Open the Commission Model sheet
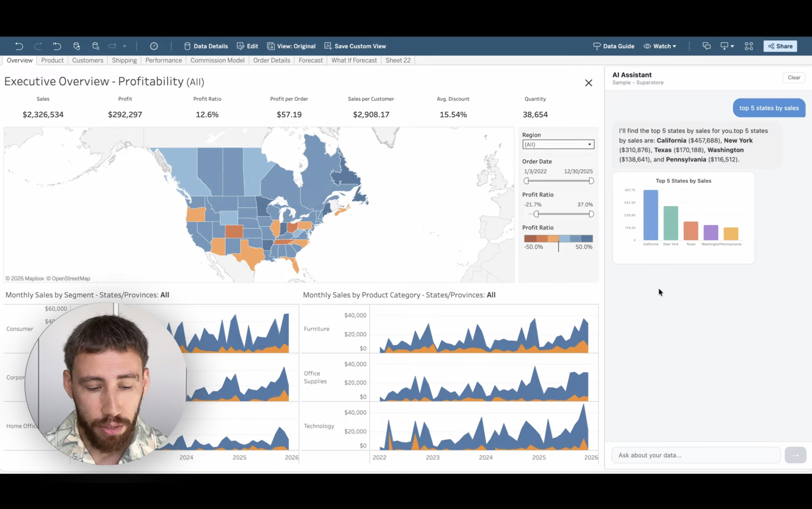Image resolution: width=812 pixels, height=509 pixels. [217, 60]
